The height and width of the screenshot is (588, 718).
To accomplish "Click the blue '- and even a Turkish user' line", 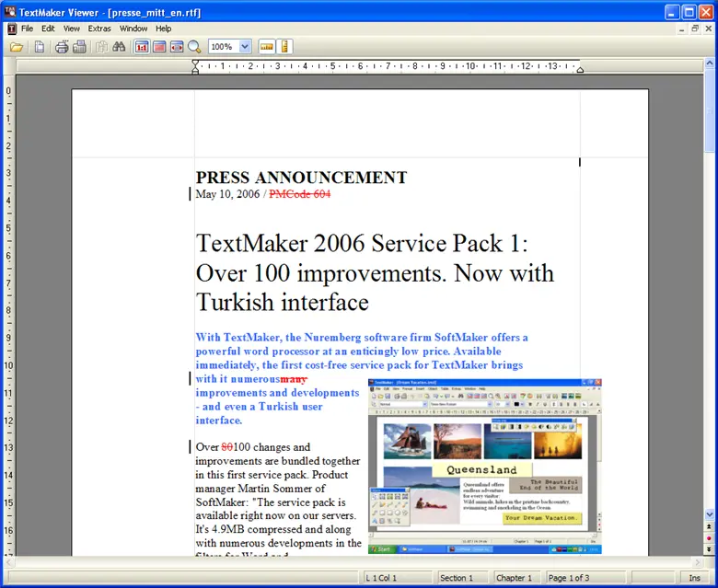I will pyautogui.click(x=260, y=407).
